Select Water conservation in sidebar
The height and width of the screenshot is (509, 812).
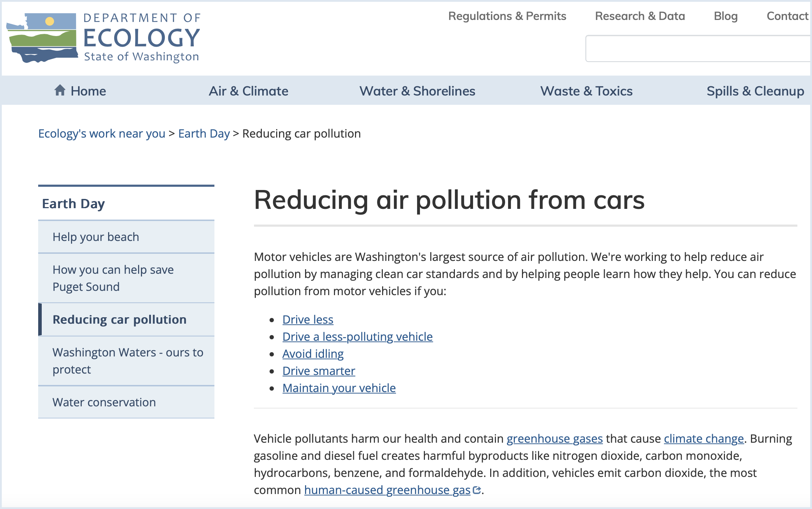tap(104, 402)
